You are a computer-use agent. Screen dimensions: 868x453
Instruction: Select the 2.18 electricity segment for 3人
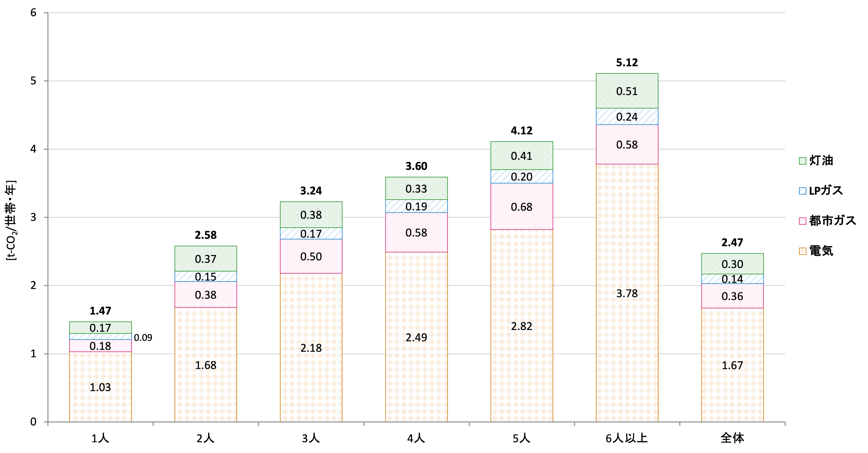point(311,348)
